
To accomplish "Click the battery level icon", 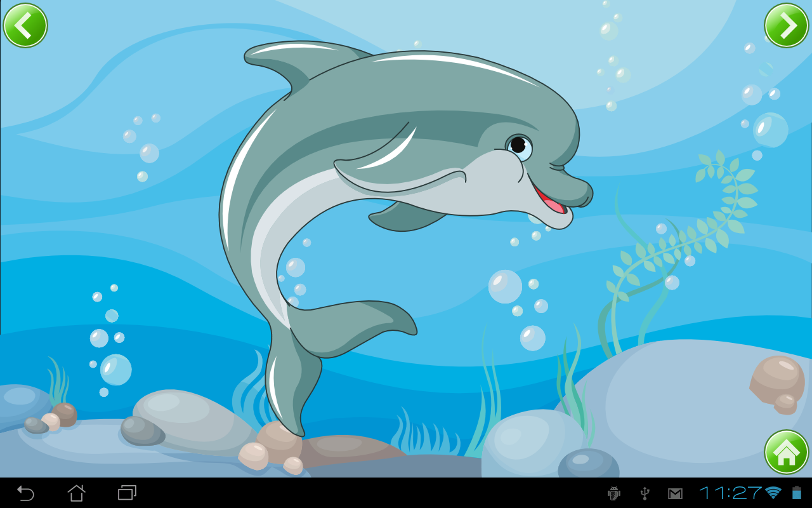I will (x=796, y=493).
